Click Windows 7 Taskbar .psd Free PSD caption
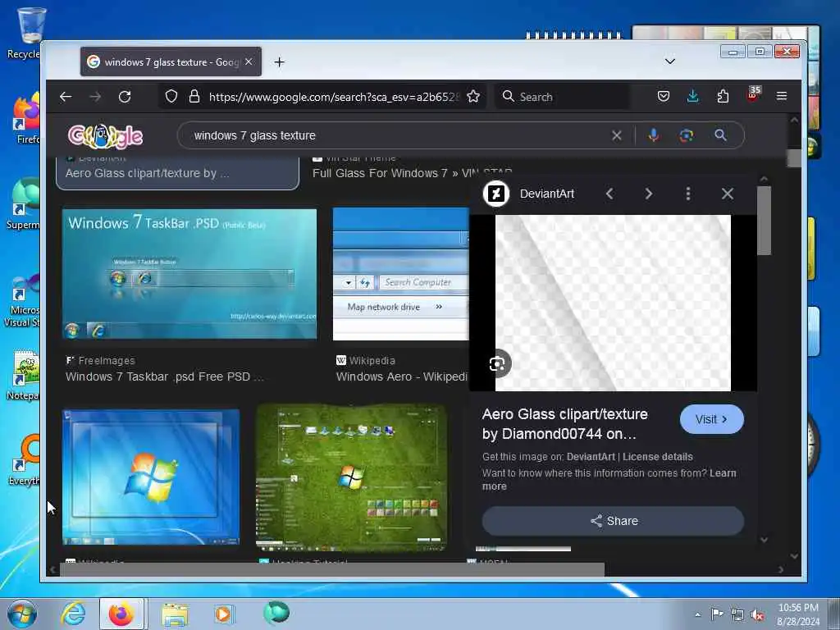This screenshot has height=630, width=840. tap(164, 377)
